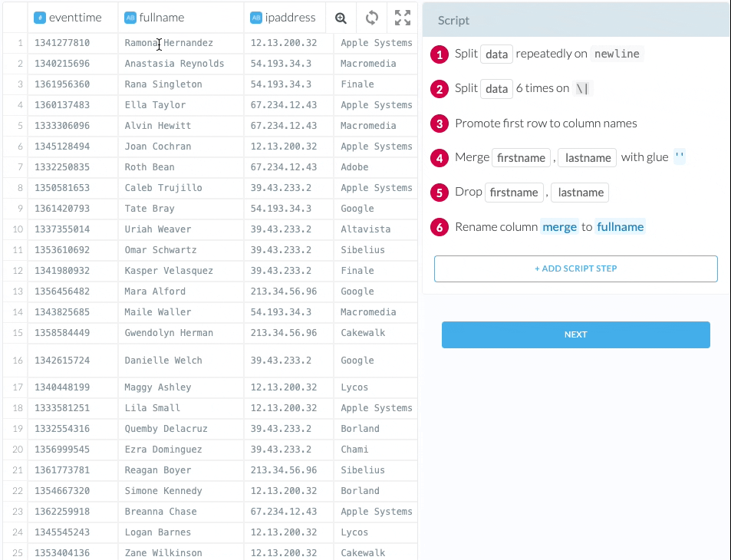Screen dimensions: 731x560
Task: Open the ipaddress column header
Action: click(289, 18)
